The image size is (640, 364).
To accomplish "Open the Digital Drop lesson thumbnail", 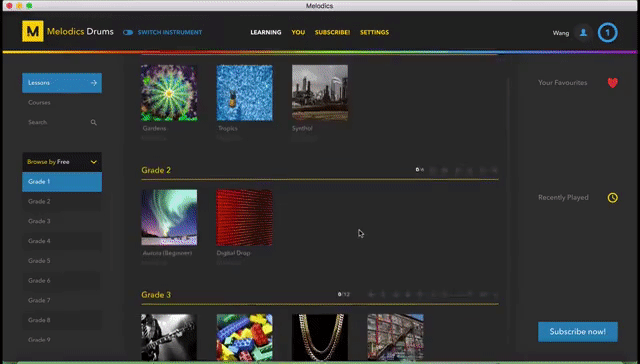I will (244, 217).
